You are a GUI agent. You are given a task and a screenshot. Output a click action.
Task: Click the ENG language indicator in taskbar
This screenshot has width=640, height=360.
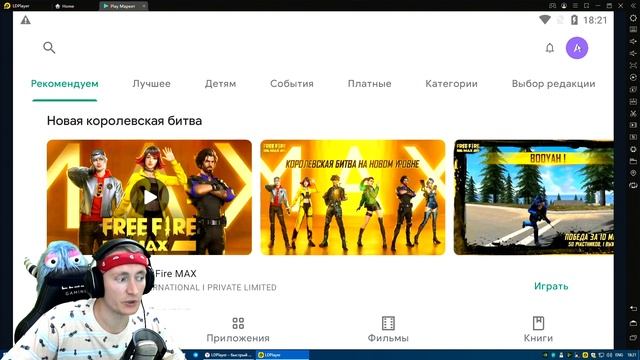619,355
